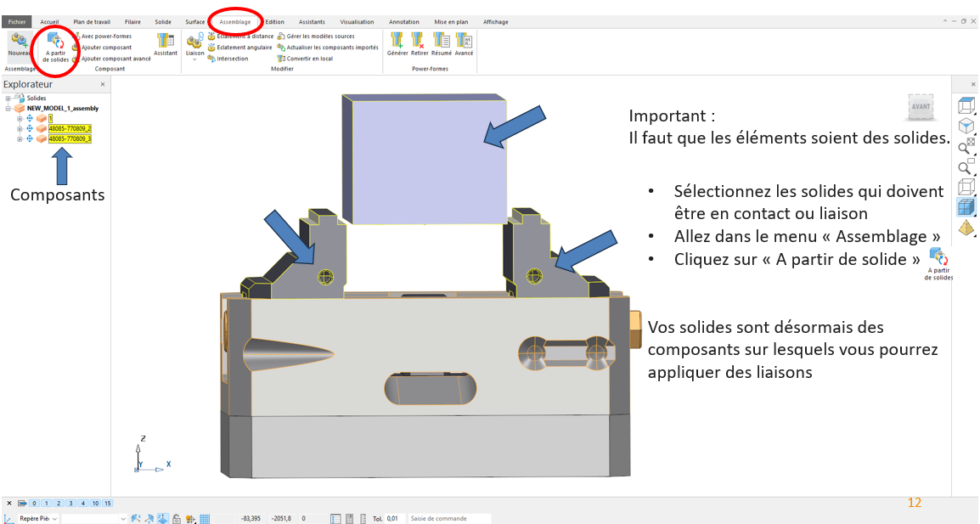Expand component '1' tree node
The width and height of the screenshot is (980, 524).
(20, 118)
